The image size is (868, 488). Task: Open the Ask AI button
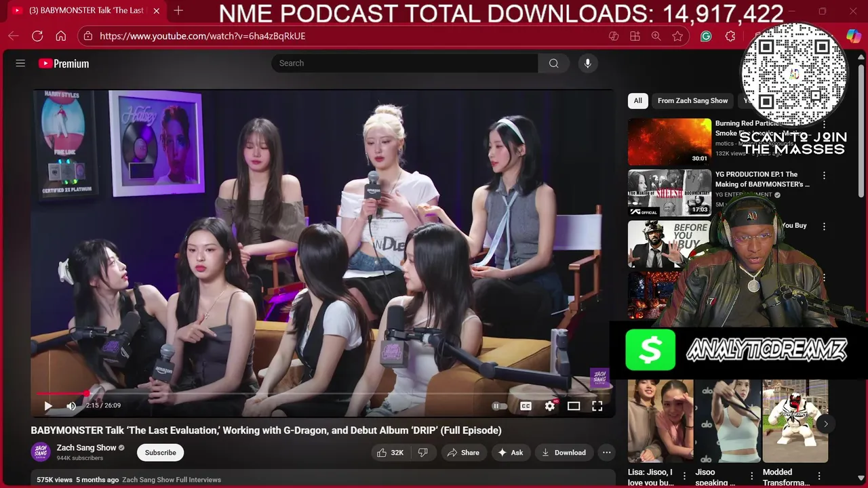point(510,453)
